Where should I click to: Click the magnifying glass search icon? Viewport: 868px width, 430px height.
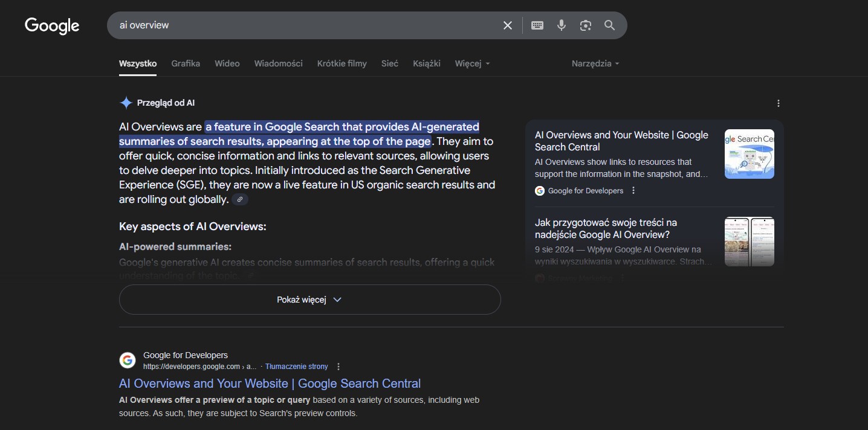(x=609, y=25)
